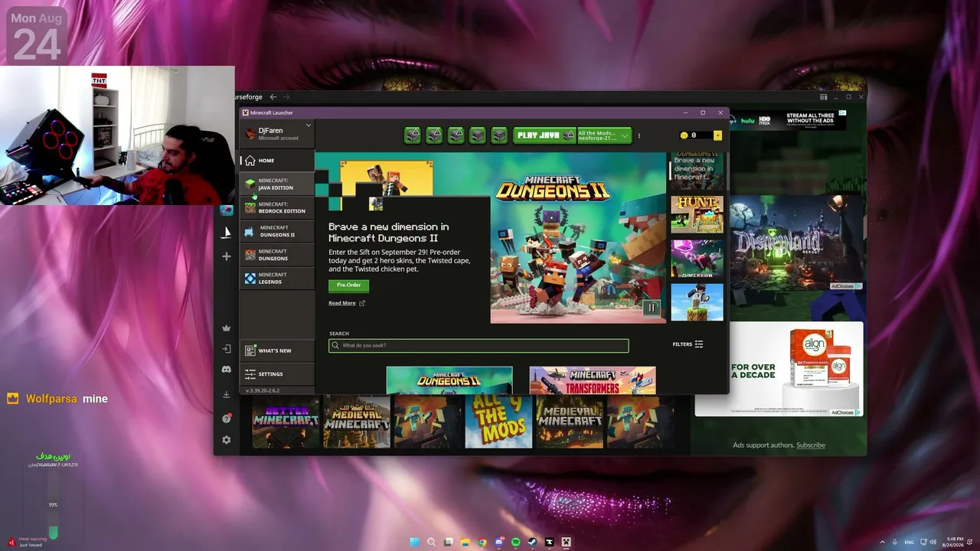Switch to Minecraft Launcher taskbar icon
Viewport: 980px width, 551px height.
tap(567, 542)
